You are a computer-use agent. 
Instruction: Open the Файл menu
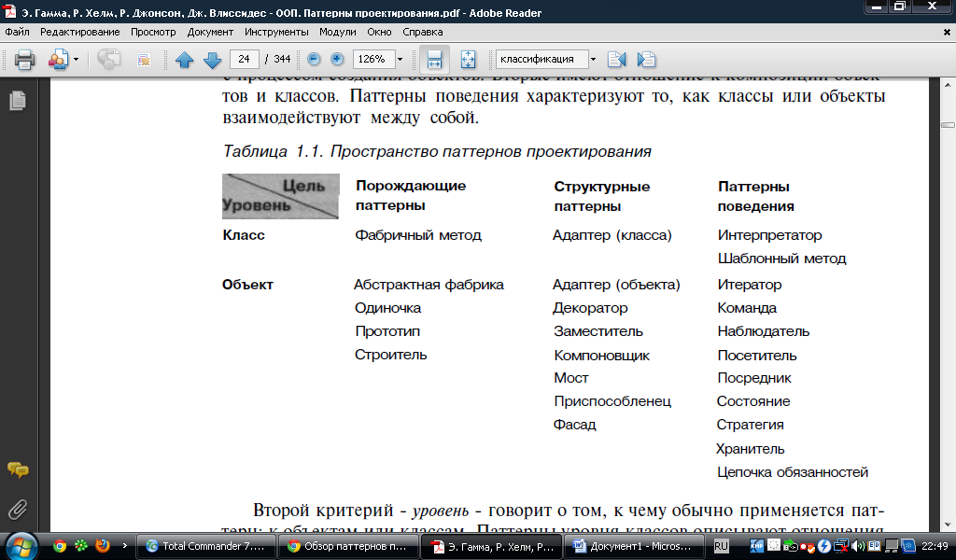click(17, 32)
